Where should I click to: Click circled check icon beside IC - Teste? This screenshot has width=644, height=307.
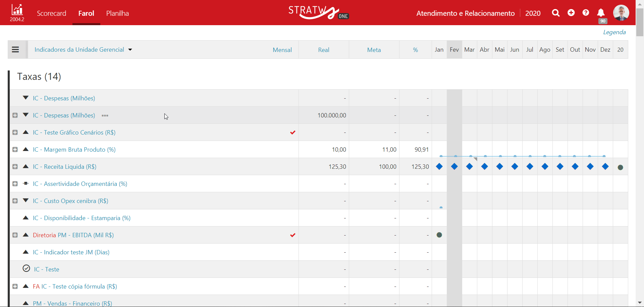pos(26,268)
